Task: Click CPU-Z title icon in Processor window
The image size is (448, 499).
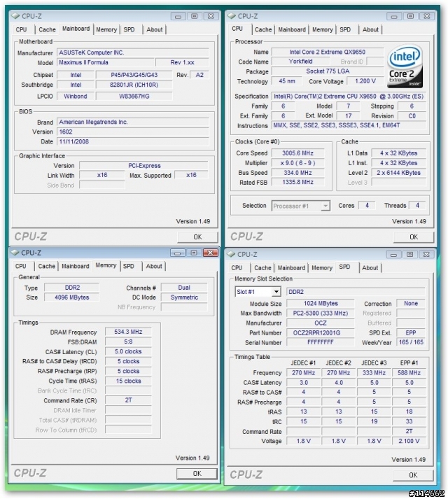Action: (232, 16)
